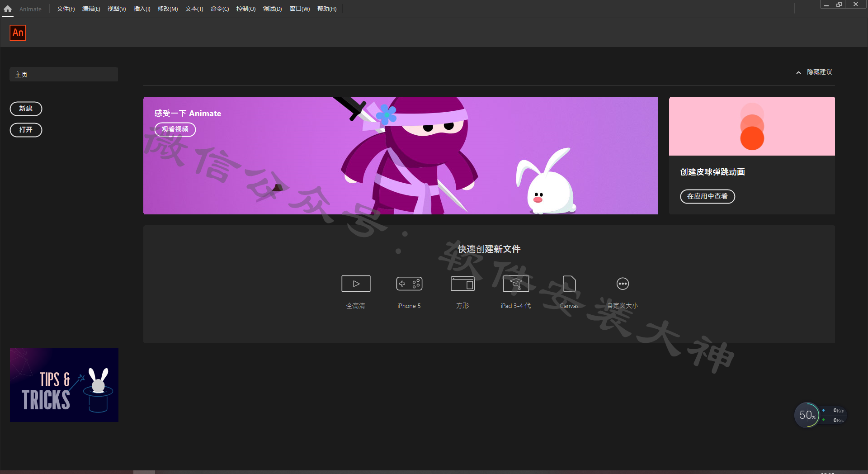This screenshot has height=474, width=868.
Task: Open custom size (自定义大小) preset
Action: tap(623, 284)
